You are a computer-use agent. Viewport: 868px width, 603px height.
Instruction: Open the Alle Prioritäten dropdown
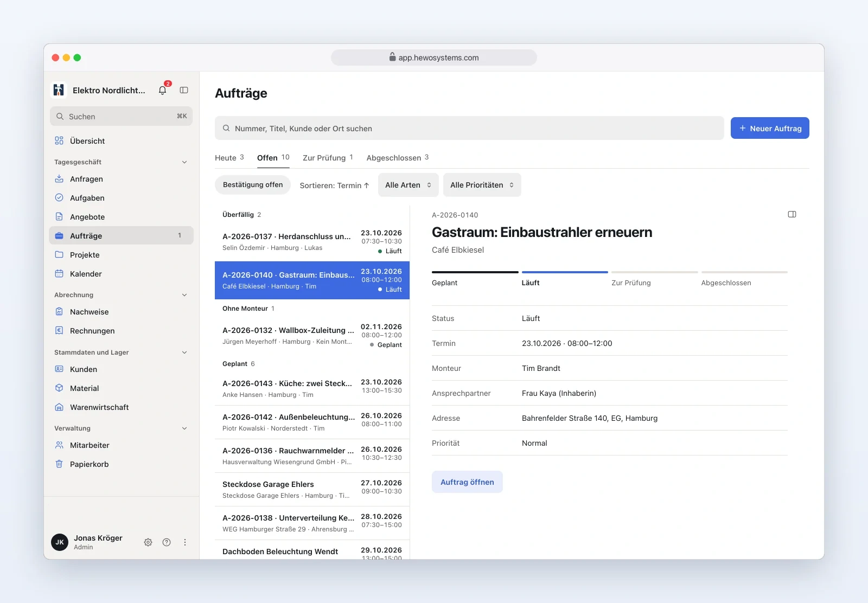(x=482, y=185)
